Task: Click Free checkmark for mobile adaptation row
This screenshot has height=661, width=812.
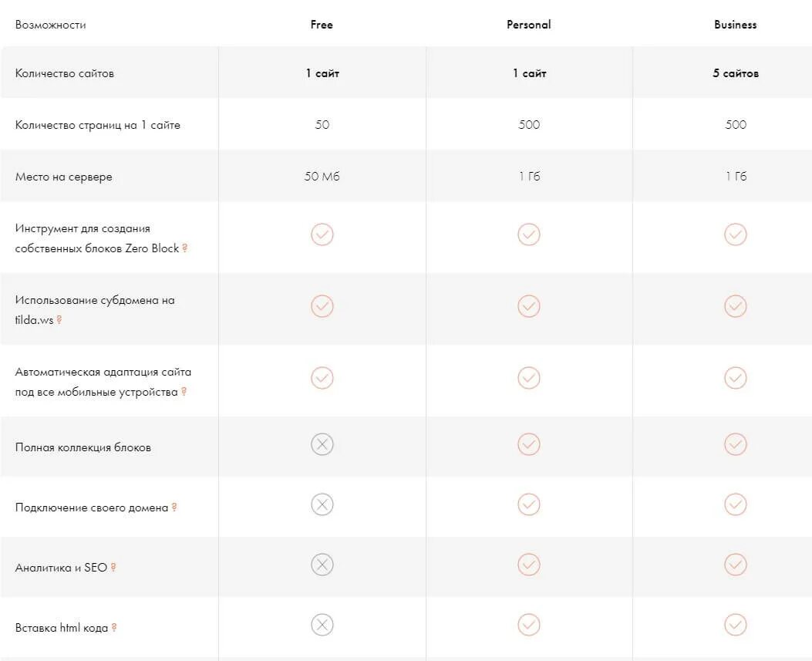Action: tap(322, 378)
